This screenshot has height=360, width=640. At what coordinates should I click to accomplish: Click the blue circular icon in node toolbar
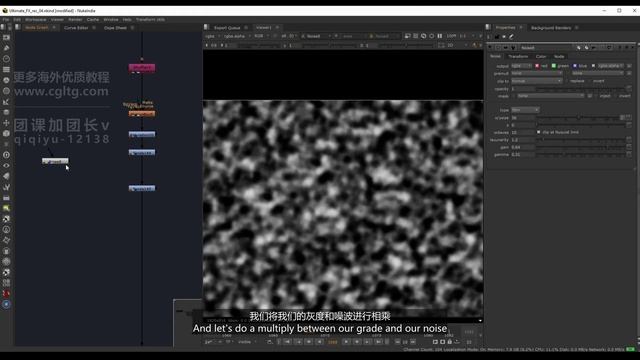point(6,304)
